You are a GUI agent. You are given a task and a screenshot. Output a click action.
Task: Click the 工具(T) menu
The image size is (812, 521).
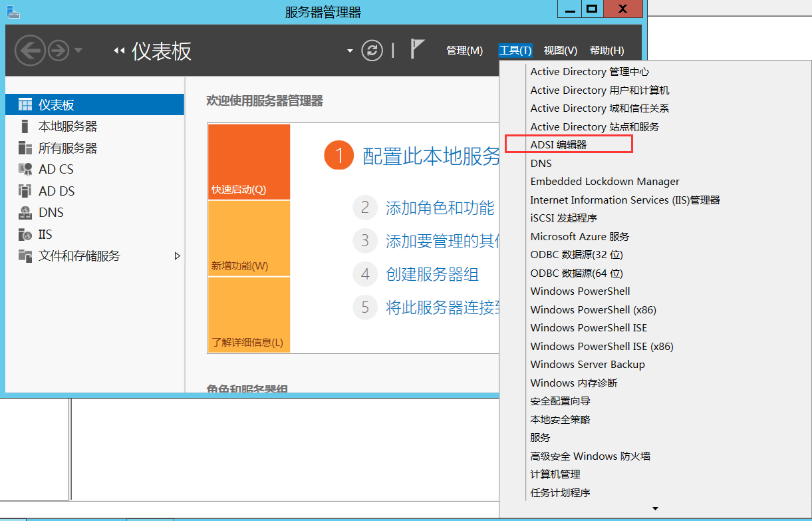[x=515, y=51]
